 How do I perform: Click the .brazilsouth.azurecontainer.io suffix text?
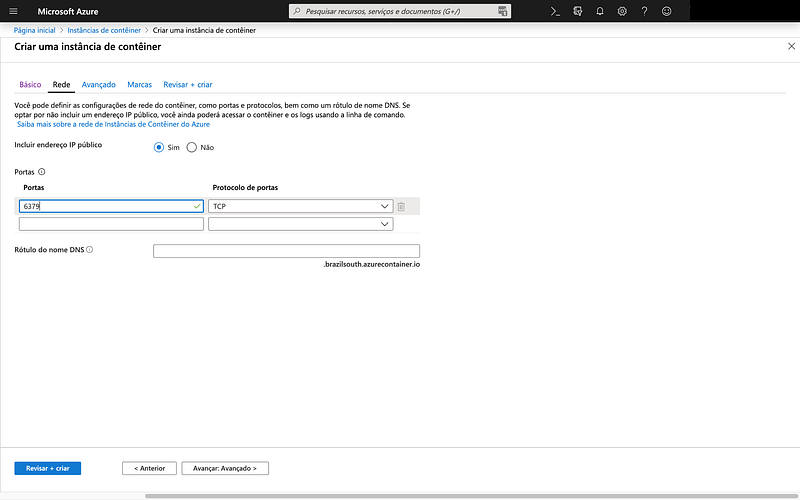(x=371, y=264)
